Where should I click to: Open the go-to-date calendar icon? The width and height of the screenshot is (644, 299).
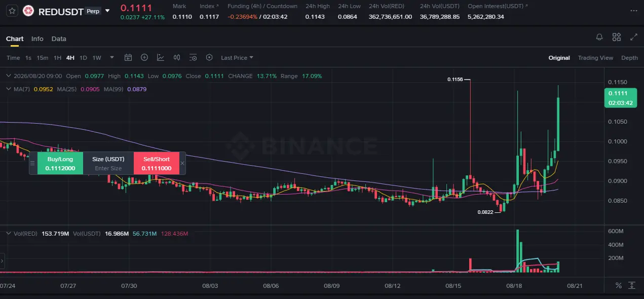(x=128, y=58)
